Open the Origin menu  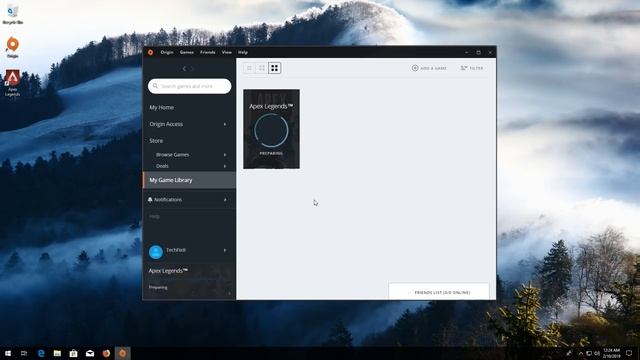[x=167, y=52]
